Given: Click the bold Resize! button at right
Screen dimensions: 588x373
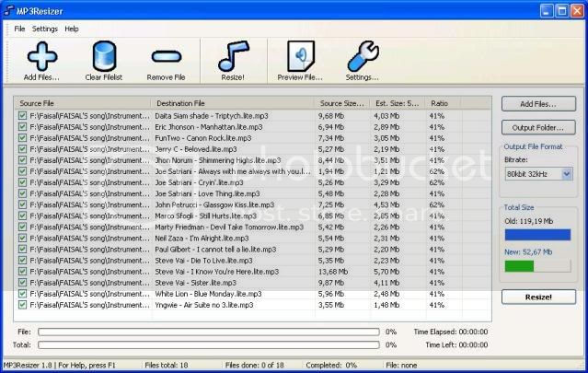Looking at the screenshot, I should [538, 297].
